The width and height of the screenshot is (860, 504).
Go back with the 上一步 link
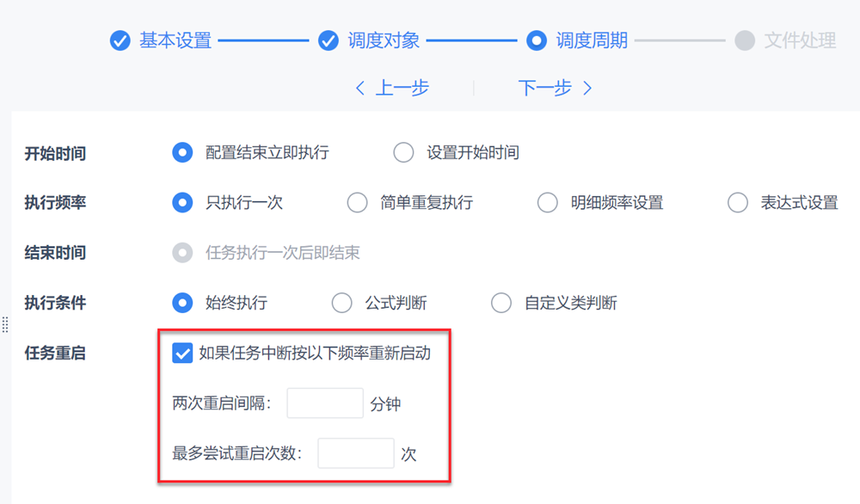pos(402,88)
